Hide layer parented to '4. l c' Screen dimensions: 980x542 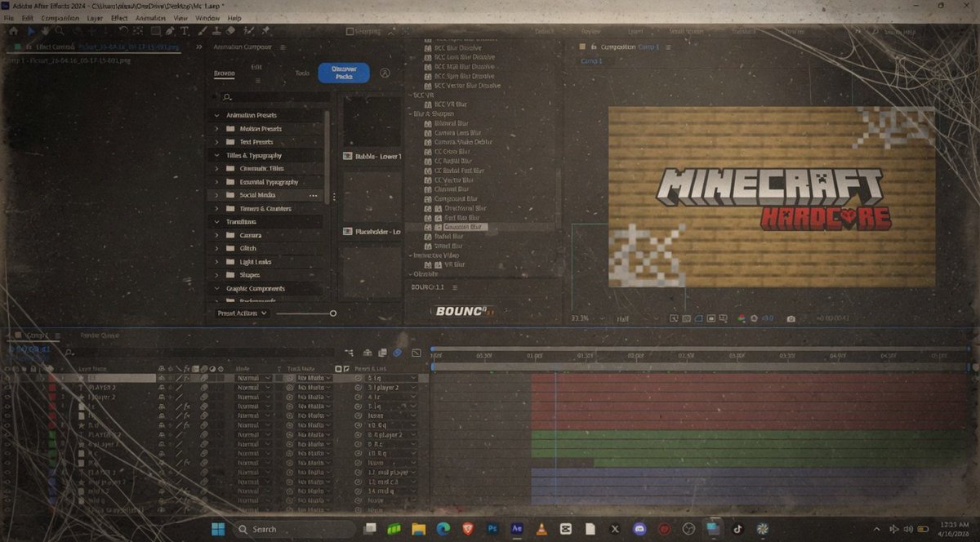8,397
